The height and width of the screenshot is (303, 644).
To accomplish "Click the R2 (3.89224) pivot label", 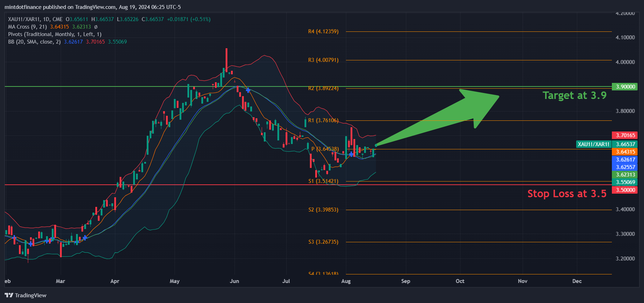I will [323, 88].
